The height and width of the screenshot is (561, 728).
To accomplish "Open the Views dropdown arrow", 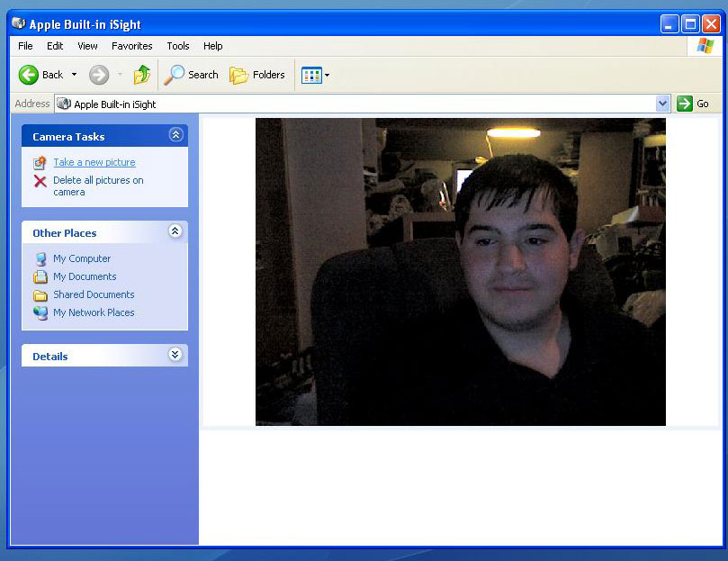I will (x=327, y=75).
